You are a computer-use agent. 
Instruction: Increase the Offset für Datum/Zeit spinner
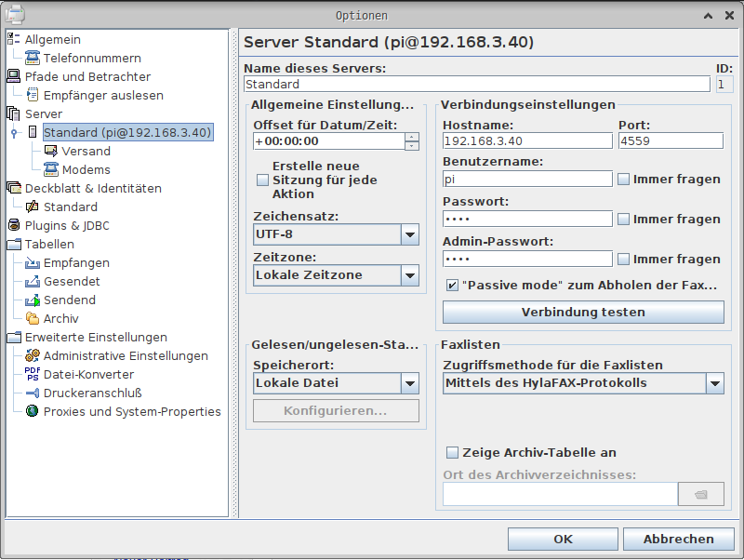click(412, 137)
